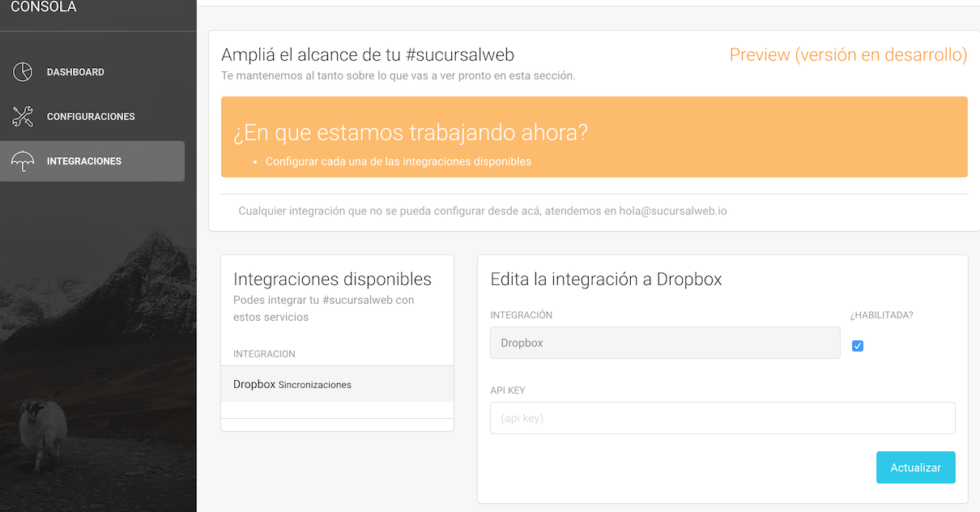Click the Edita la integración a Dropbox title
980x512 pixels.
[x=603, y=278]
